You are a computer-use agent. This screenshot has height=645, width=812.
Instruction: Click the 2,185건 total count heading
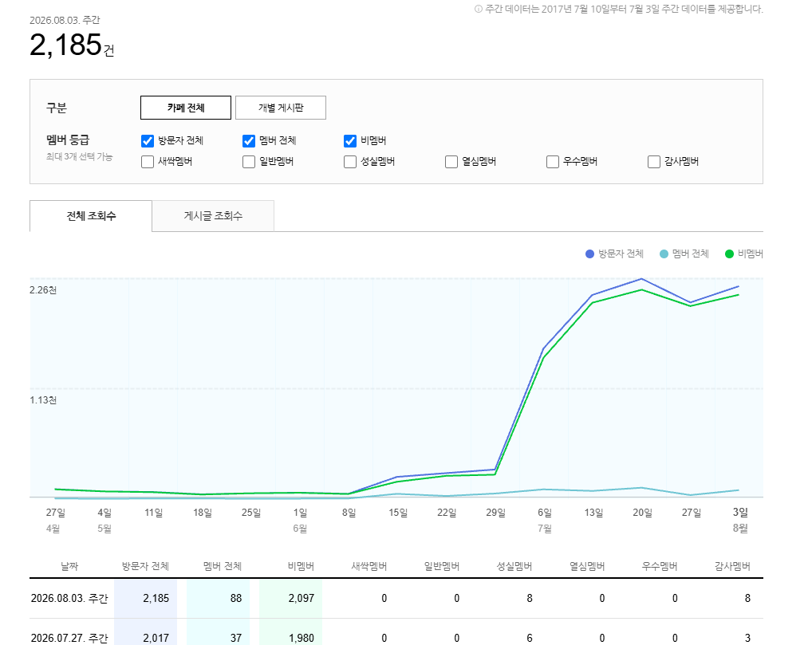pyautogui.click(x=72, y=45)
